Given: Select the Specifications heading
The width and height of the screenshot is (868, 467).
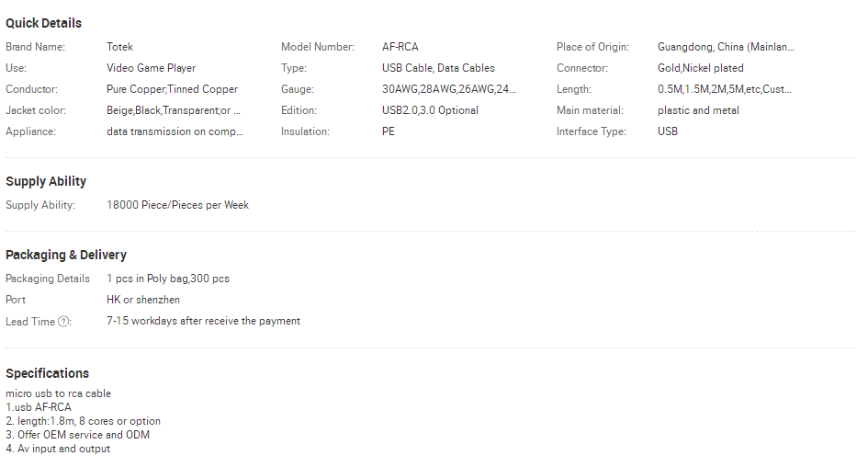Looking at the screenshot, I should [x=48, y=373].
